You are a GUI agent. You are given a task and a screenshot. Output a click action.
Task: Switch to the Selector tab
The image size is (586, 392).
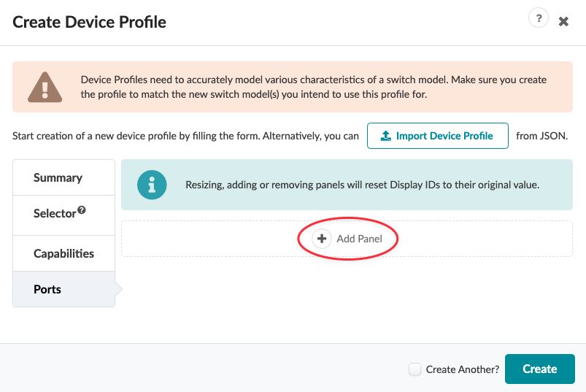pos(55,214)
